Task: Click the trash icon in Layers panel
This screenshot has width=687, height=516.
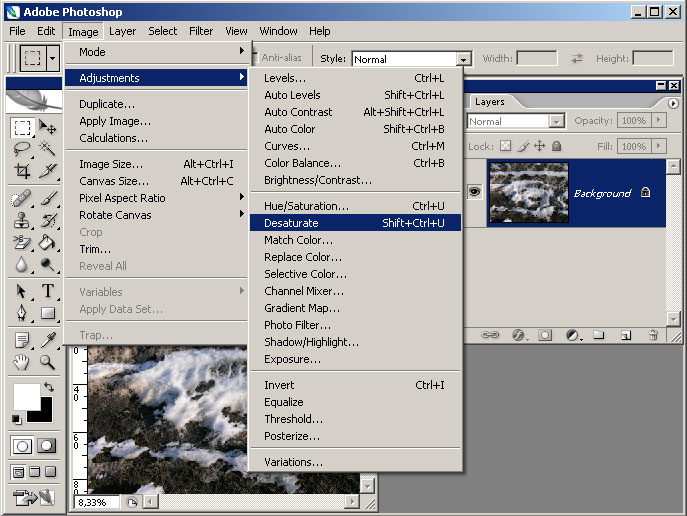Action: coord(653,336)
